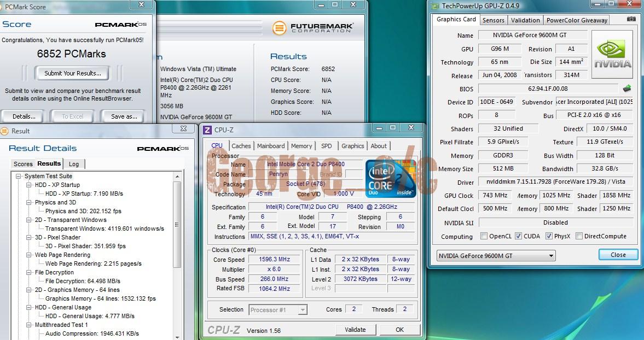Open the NVIDIA GeForce 9600M GT card dropdown

click(x=496, y=255)
